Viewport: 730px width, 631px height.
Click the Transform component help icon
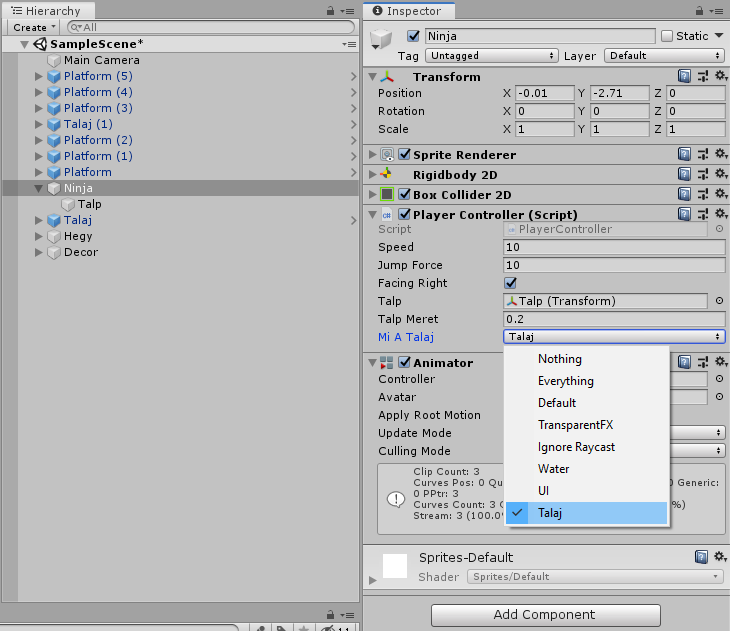(x=684, y=76)
